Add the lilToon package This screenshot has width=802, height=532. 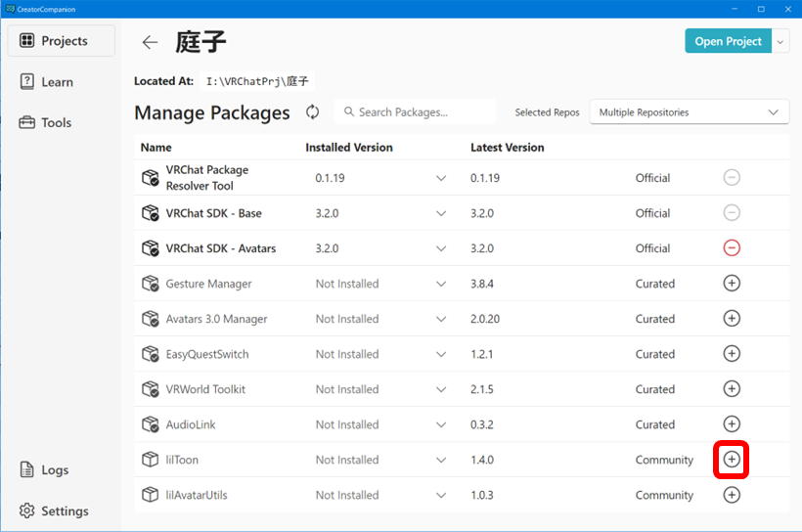[x=731, y=460]
